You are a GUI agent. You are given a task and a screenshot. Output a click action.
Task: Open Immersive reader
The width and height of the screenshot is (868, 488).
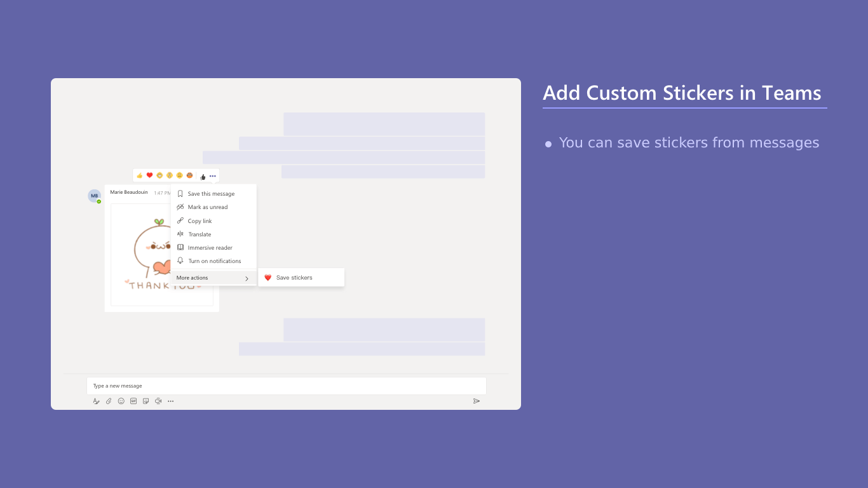tap(210, 248)
